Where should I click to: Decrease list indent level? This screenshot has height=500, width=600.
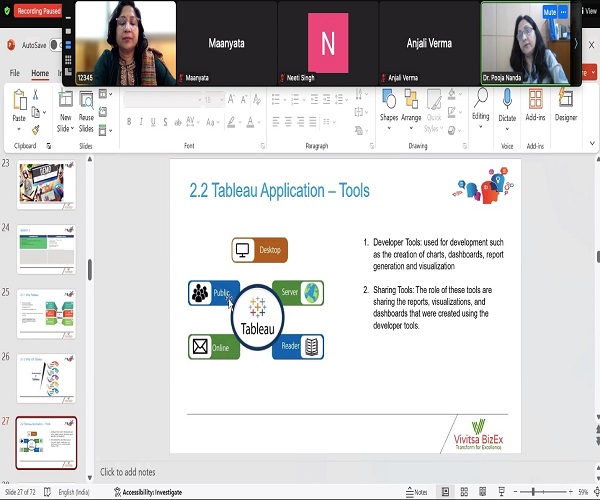tap(314, 100)
